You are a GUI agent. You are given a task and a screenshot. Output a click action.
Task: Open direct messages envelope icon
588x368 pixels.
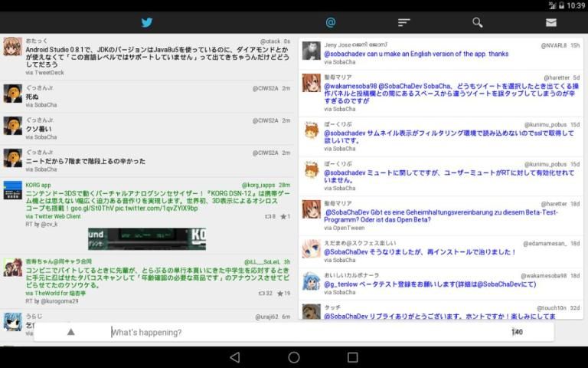point(551,22)
